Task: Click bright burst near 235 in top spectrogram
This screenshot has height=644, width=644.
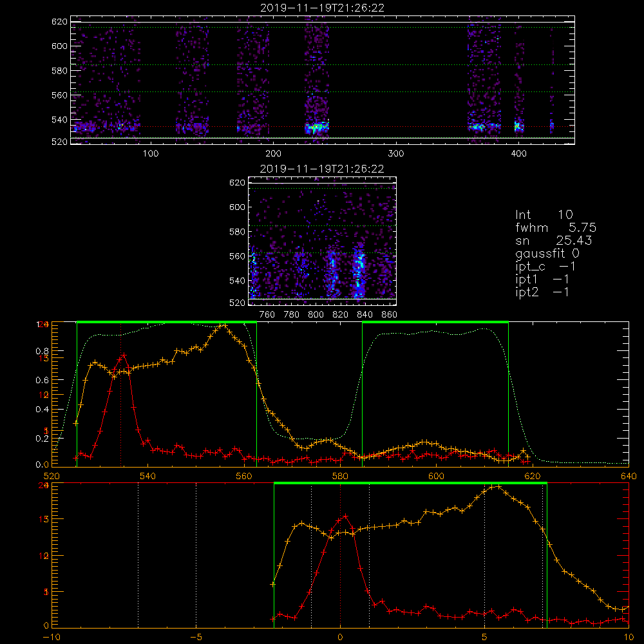Action: [x=316, y=128]
